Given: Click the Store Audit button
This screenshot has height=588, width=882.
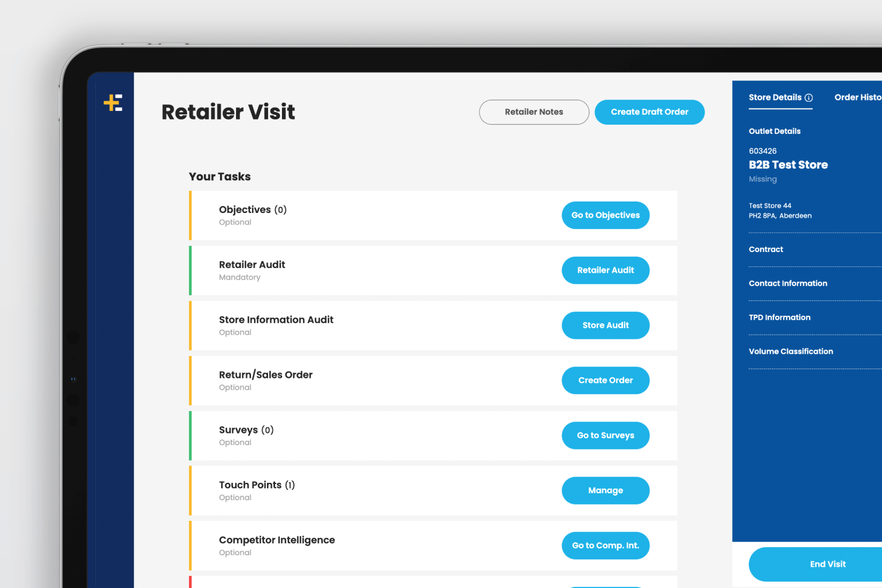Looking at the screenshot, I should coord(605,326).
